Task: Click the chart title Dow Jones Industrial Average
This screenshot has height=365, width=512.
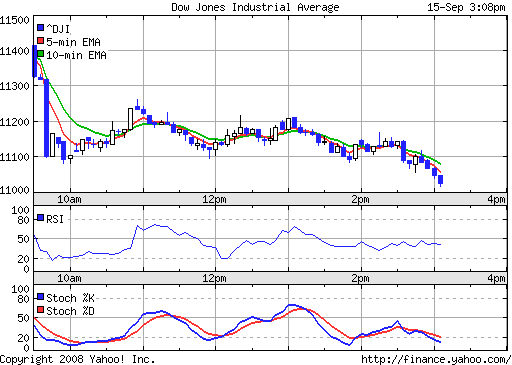Action: click(x=255, y=7)
